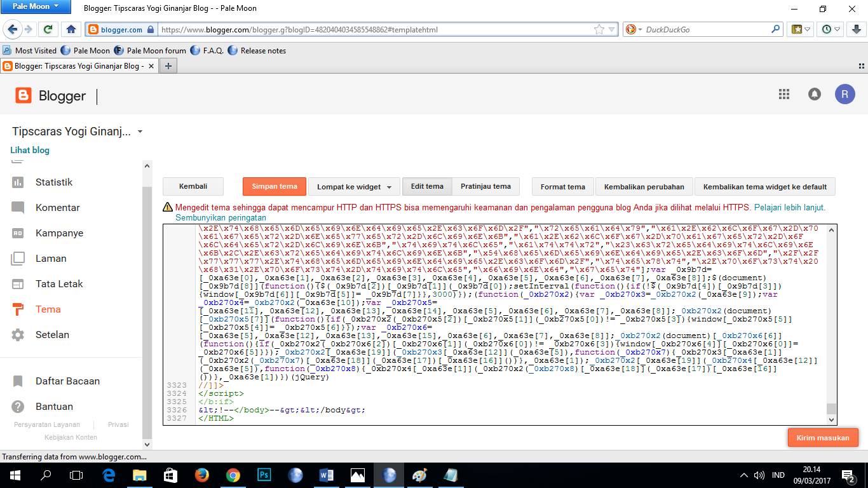Open Statistik from its bar chart icon
Viewport: 868px width, 488px height.
[x=18, y=182]
